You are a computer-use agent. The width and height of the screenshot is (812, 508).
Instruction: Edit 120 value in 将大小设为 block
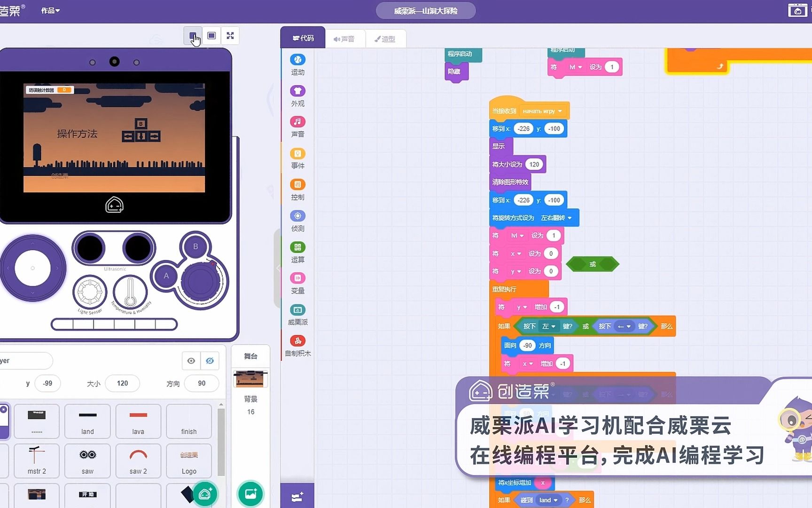click(x=534, y=164)
